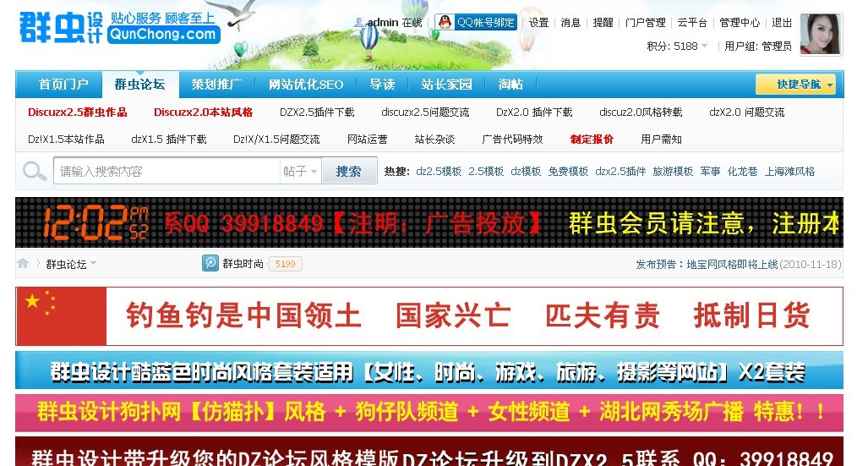Click the 5199 post count badge
Viewport: 868px width, 466px height.
point(285,264)
